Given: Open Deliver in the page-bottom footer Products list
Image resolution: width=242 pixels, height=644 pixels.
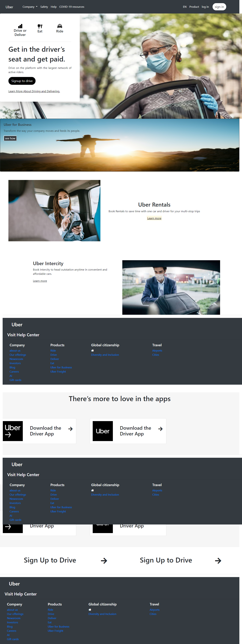Looking at the screenshot, I should tap(52, 618).
